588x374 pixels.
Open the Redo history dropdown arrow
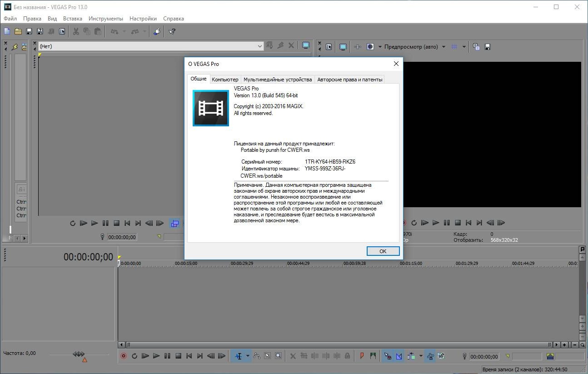click(145, 31)
